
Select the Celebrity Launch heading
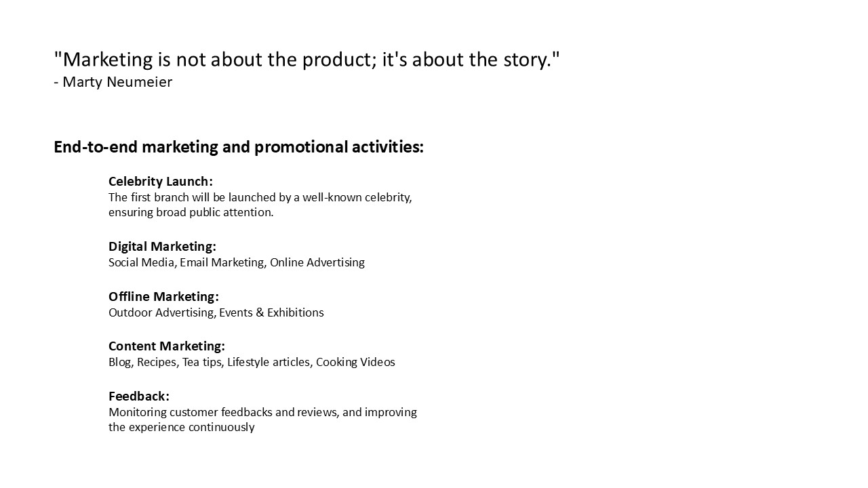(x=160, y=182)
